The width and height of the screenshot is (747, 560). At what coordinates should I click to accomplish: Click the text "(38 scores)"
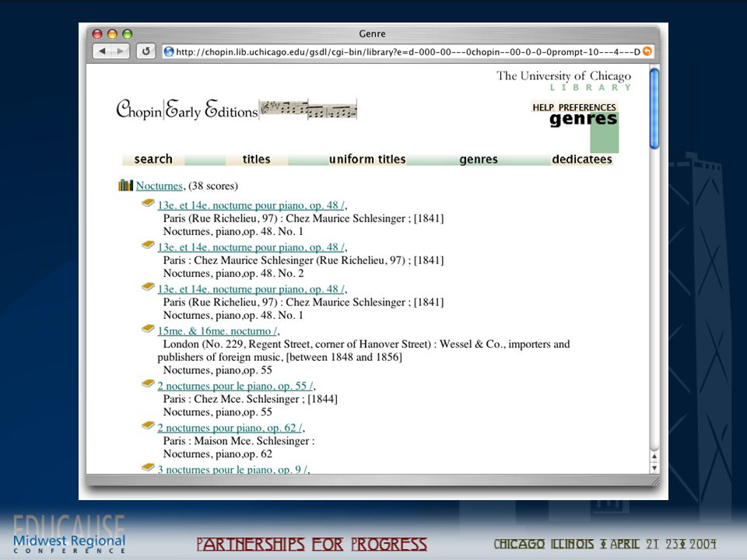(213, 186)
